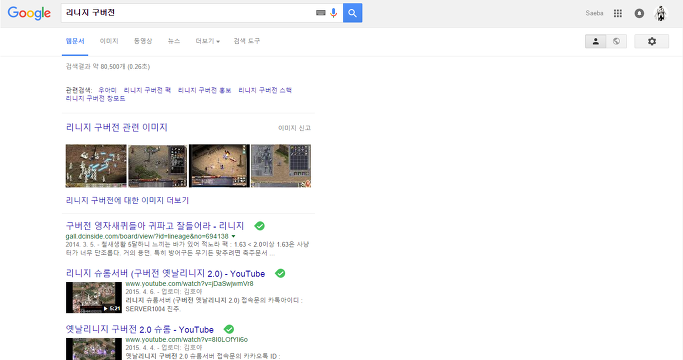Open fourth image thumbnail with inventory grid
Image resolution: width=683 pixels, height=360 pixels.
(x=281, y=166)
